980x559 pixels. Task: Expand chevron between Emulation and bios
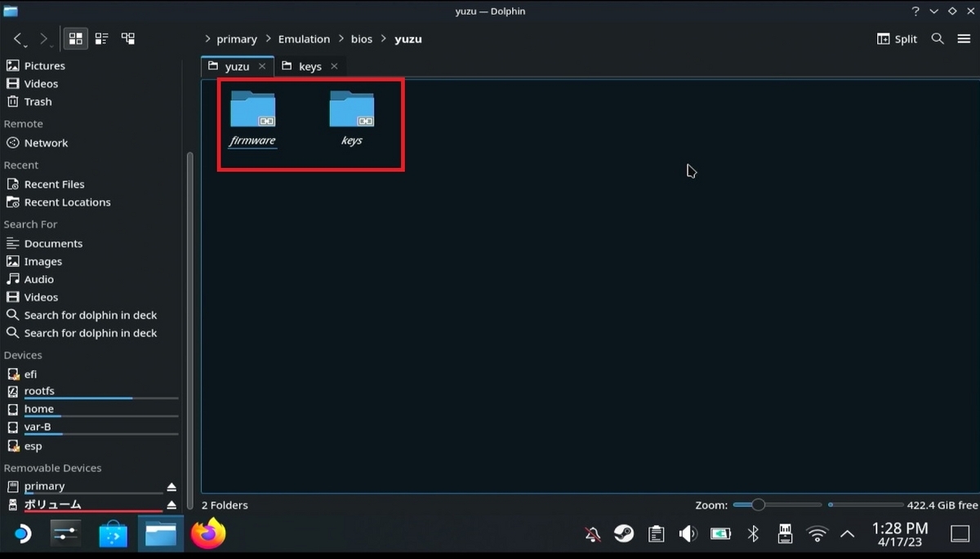tap(341, 39)
